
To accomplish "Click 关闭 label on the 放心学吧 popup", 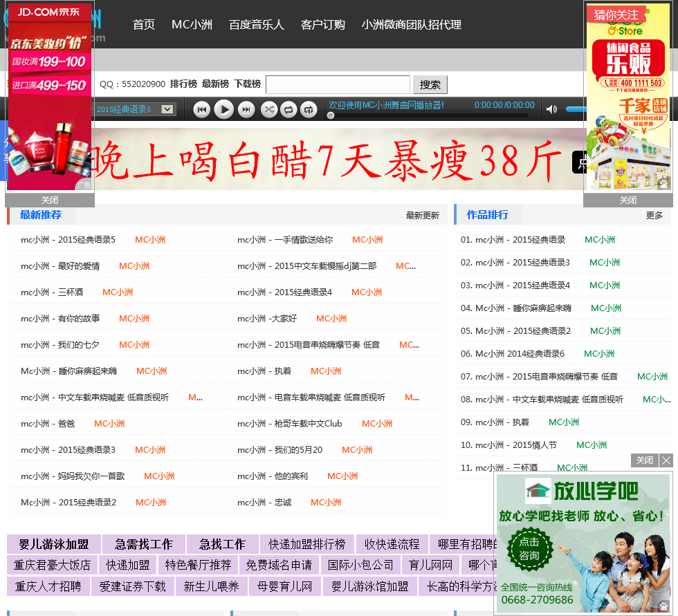I will pyautogui.click(x=644, y=460).
